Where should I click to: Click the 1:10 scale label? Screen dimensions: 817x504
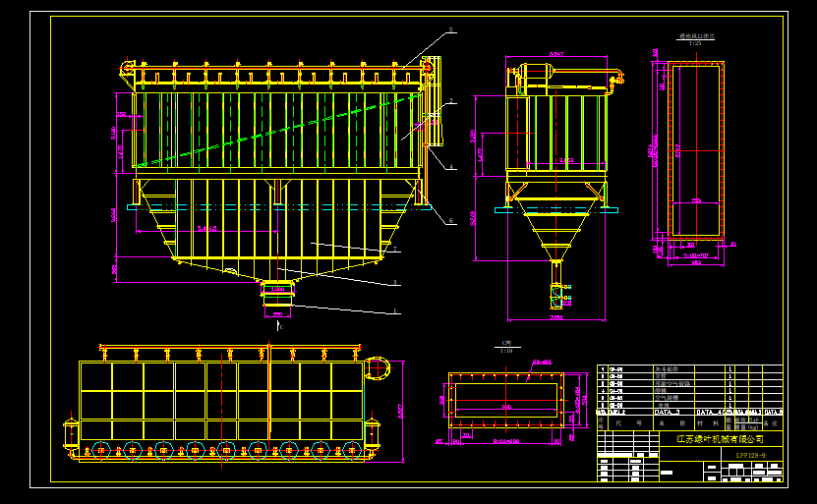click(506, 351)
